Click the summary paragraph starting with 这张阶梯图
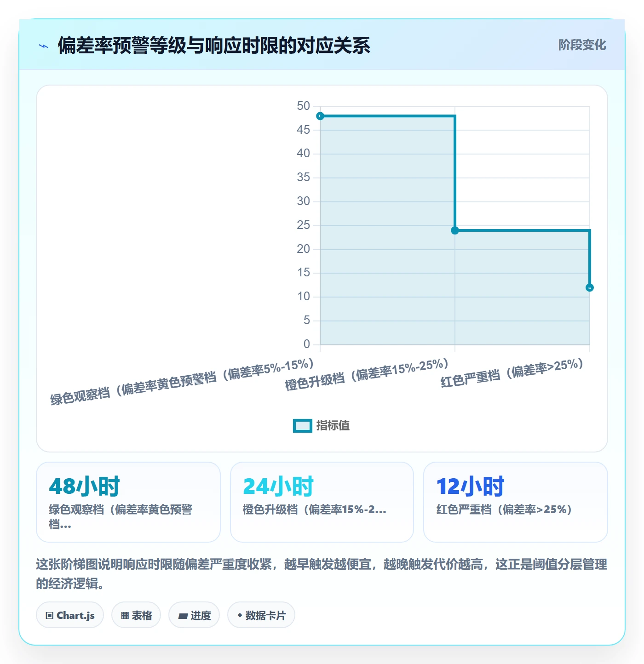 pyautogui.click(x=322, y=574)
